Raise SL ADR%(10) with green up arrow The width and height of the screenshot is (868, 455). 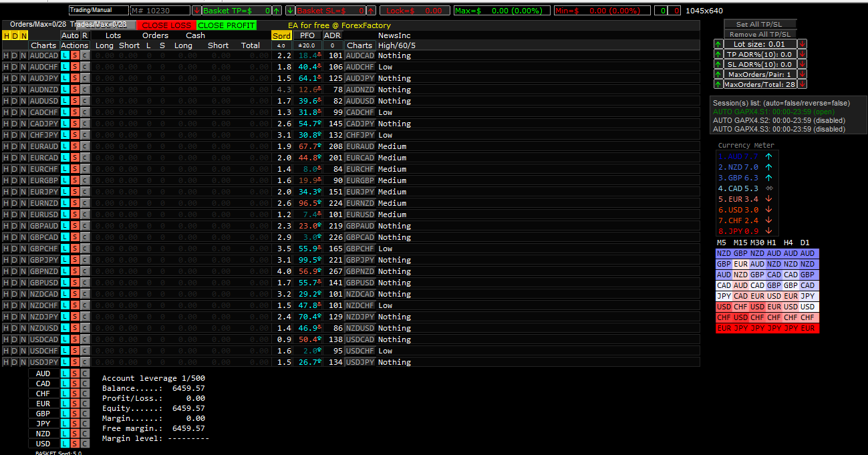point(718,64)
